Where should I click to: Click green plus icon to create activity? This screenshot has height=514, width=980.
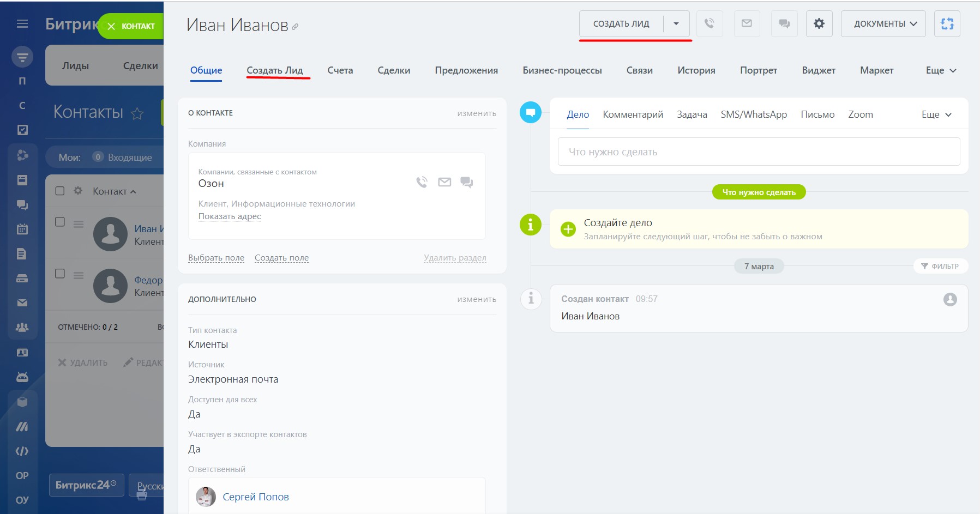[x=568, y=229]
